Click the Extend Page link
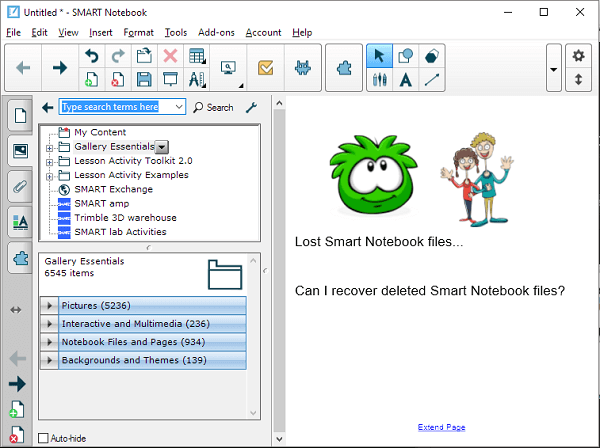 click(441, 427)
